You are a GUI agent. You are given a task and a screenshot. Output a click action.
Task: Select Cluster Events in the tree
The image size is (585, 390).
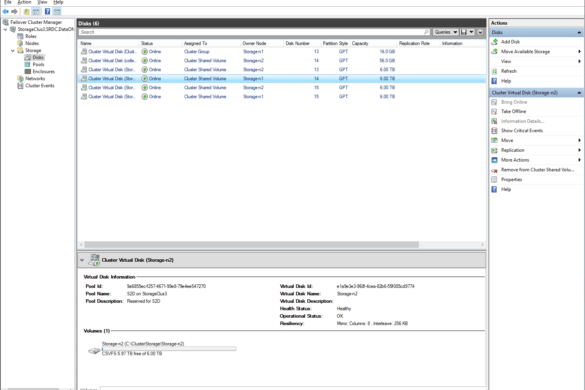[40, 86]
